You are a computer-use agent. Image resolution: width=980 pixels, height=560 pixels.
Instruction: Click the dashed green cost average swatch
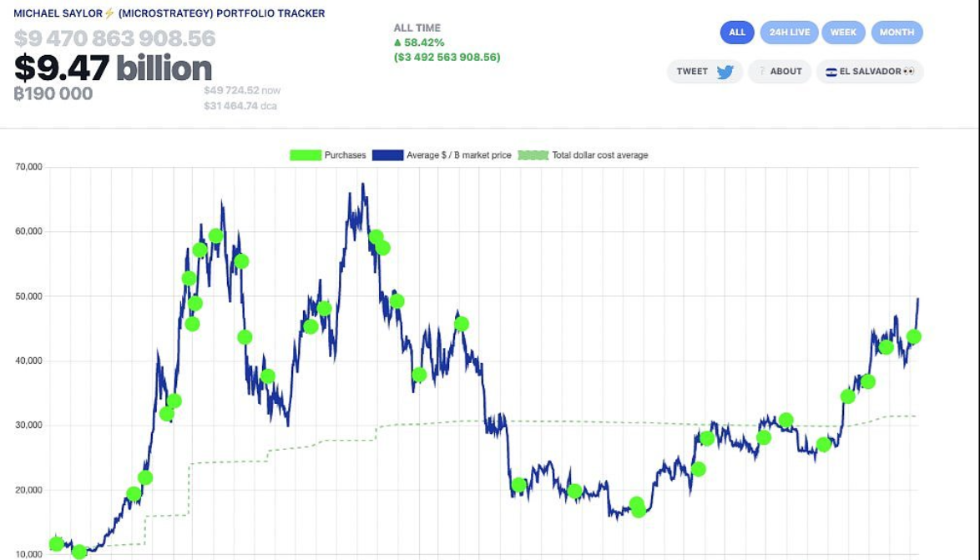click(533, 155)
